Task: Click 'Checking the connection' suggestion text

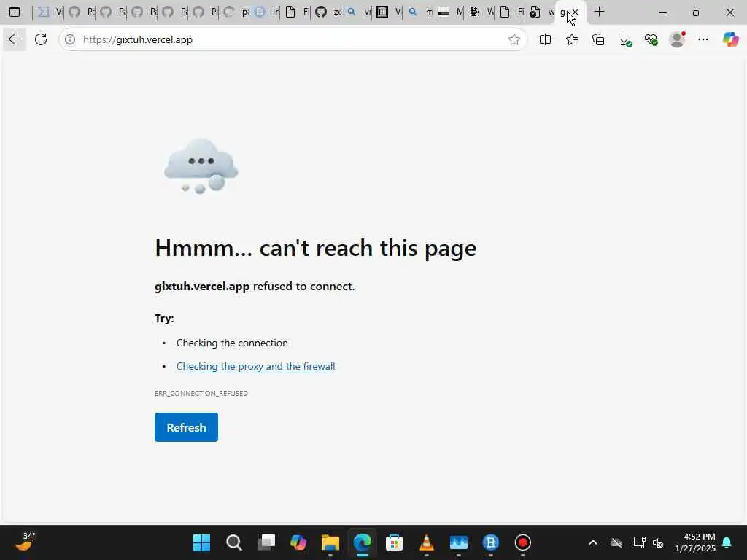Action: (x=232, y=343)
